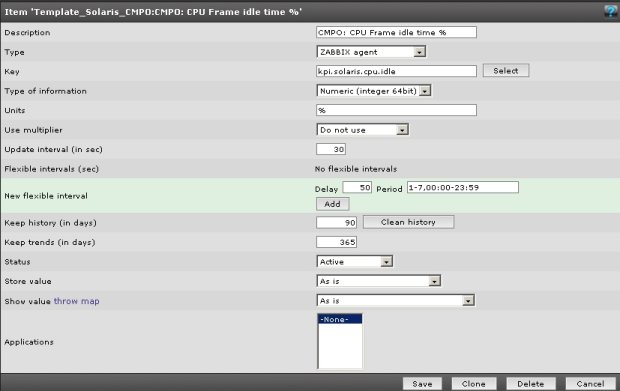620x391 pixels.
Task: Open the Show value dropdown
Action: click(395, 300)
